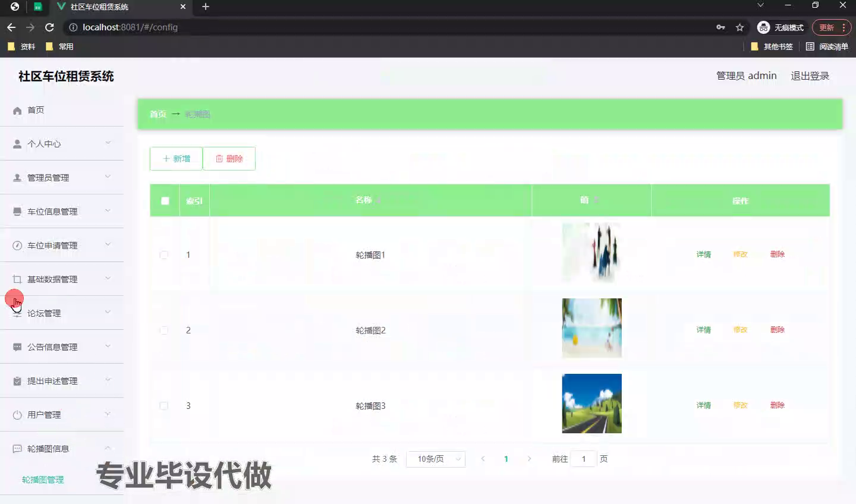Viewport: 856px width, 504px height.
Task: Click 详情 for 轮播图1
Action: 704,254
